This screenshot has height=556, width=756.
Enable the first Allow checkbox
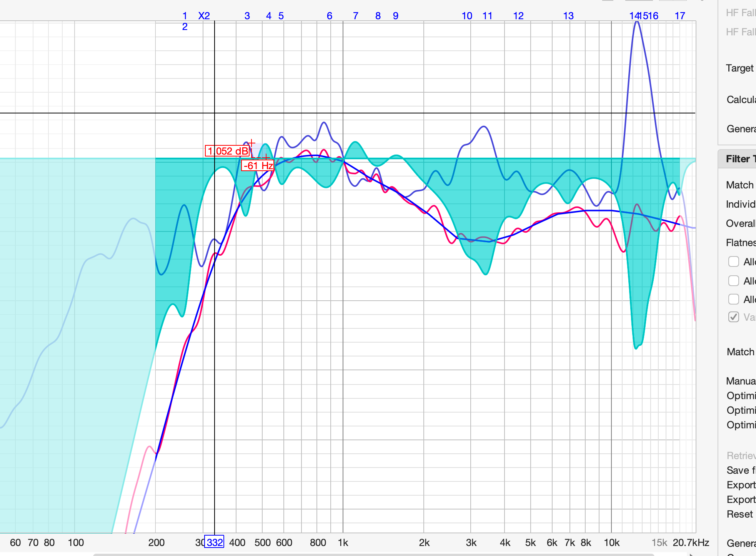(734, 261)
